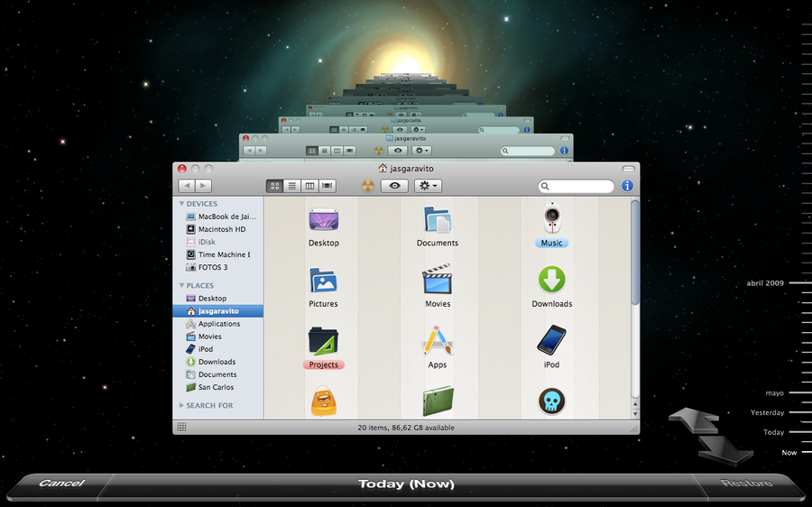The height and width of the screenshot is (507, 812).
Task: Click the status bar '20 items, 86,62 GB available'
Action: coord(406,428)
